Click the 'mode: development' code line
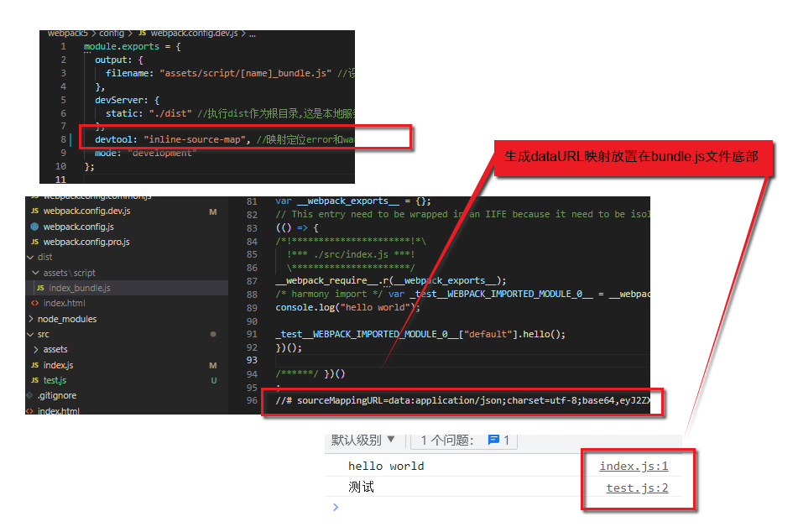Viewport: 798px width, 532px height. 145,153
